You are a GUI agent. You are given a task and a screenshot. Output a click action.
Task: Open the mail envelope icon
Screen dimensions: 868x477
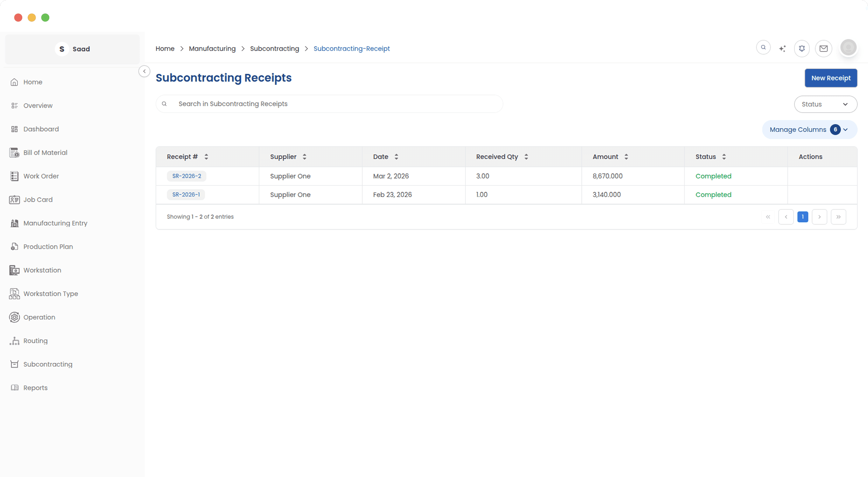[823, 49]
